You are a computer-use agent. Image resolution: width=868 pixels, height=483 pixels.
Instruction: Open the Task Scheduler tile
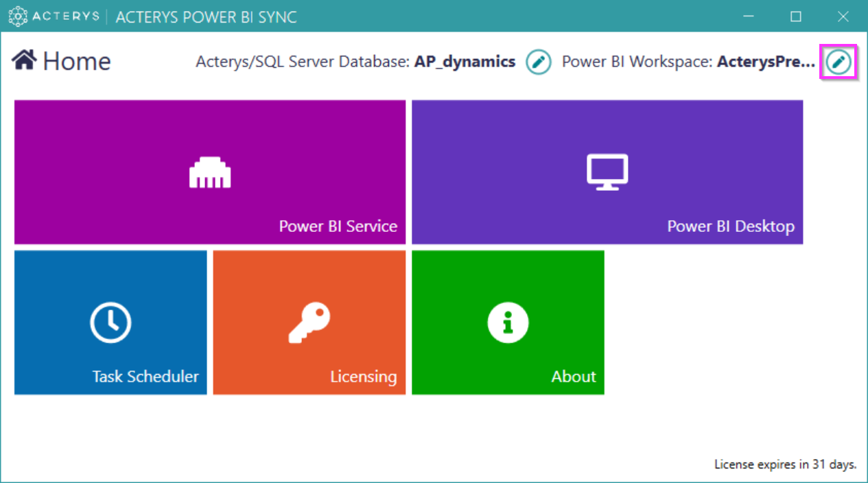click(110, 322)
